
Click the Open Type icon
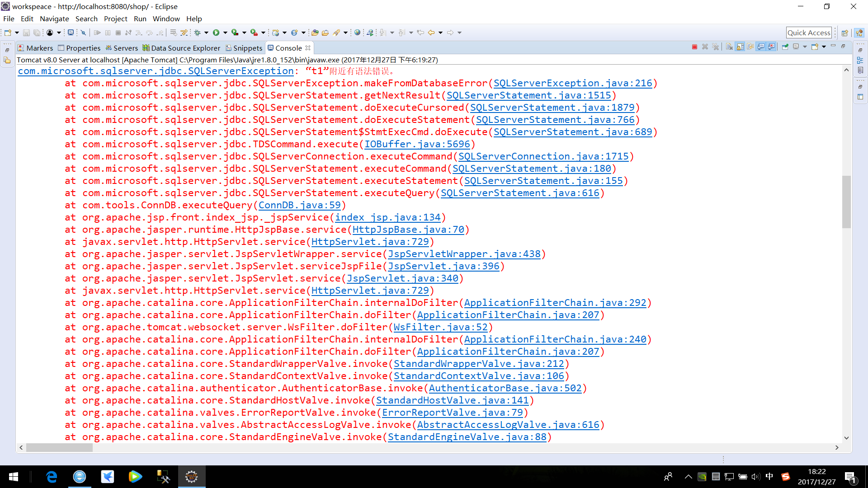click(315, 33)
